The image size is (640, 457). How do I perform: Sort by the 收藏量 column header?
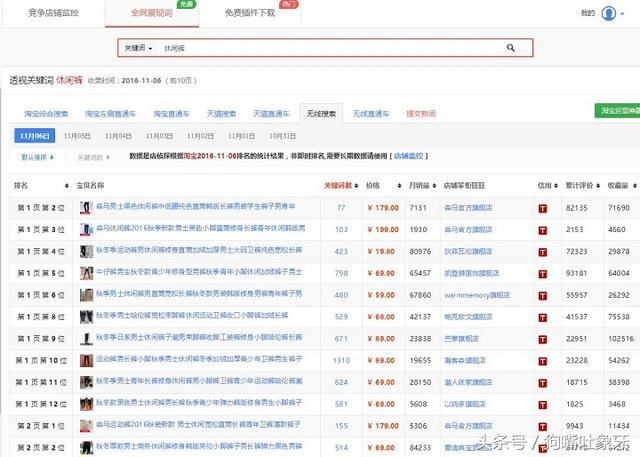pyautogui.click(x=622, y=186)
